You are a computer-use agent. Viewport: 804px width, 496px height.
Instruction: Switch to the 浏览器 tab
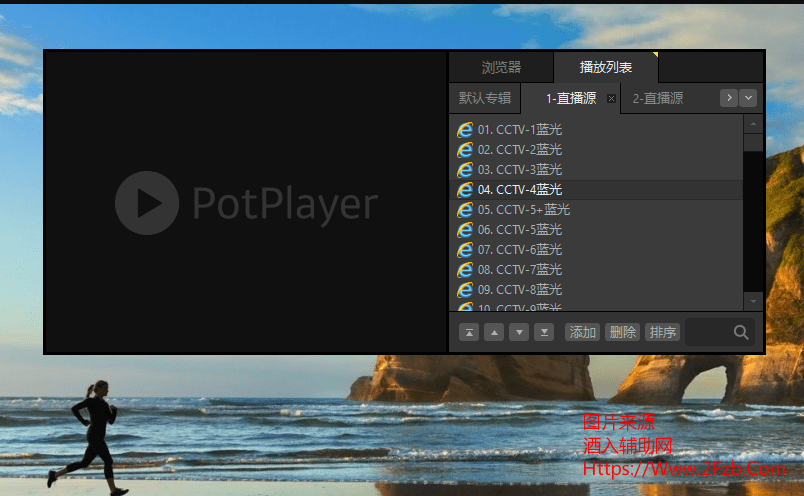pos(501,67)
